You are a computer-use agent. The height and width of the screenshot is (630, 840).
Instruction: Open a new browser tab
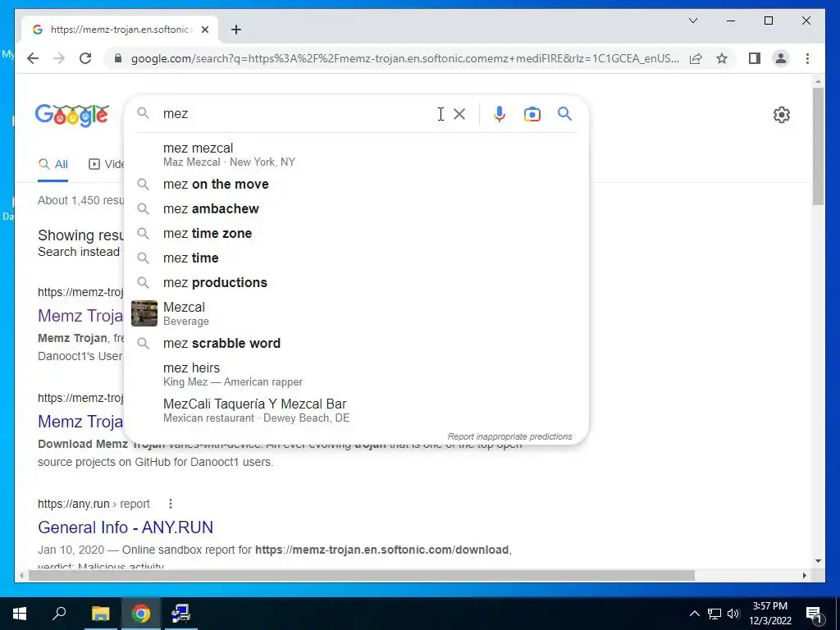pos(236,30)
